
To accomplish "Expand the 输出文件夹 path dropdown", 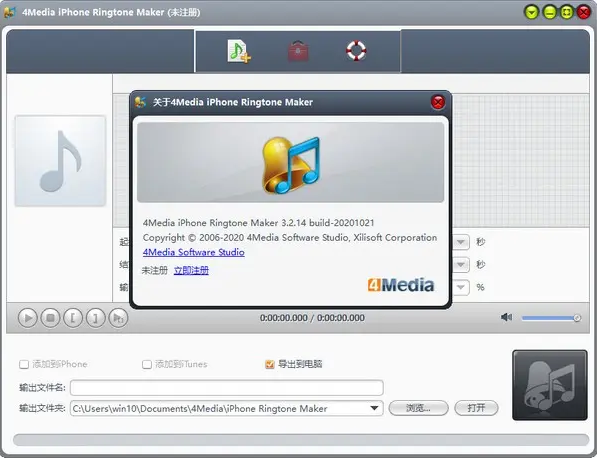I will tap(374, 408).
